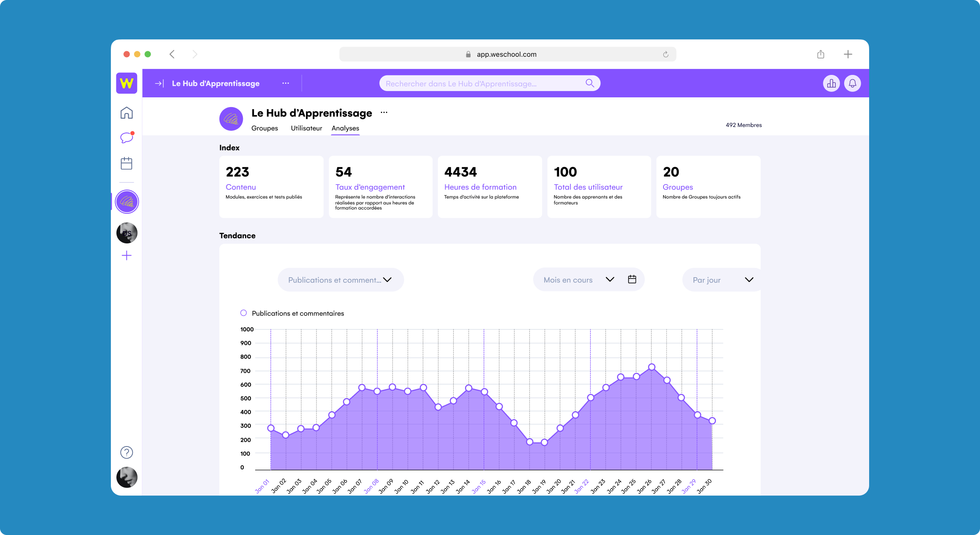Click the lock icon in address bar
Image resolution: width=980 pixels, height=535 pixels.
click(468, 54)
